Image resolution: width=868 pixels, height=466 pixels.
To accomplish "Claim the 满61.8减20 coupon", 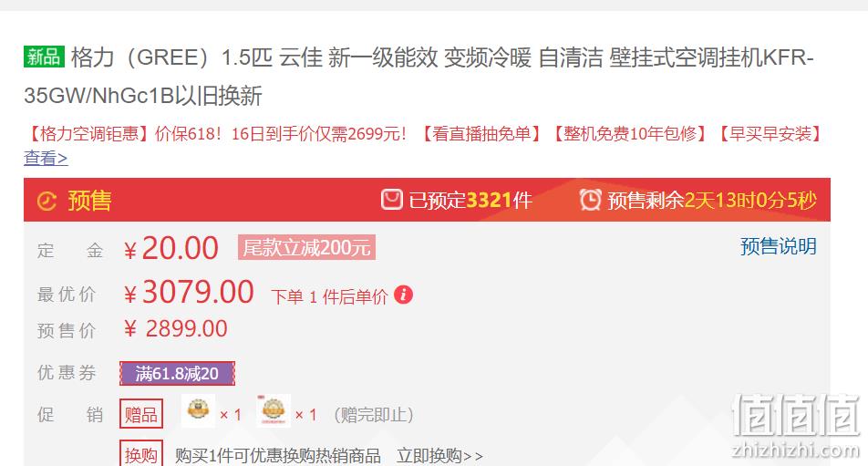I will click(x=177, y=374).
